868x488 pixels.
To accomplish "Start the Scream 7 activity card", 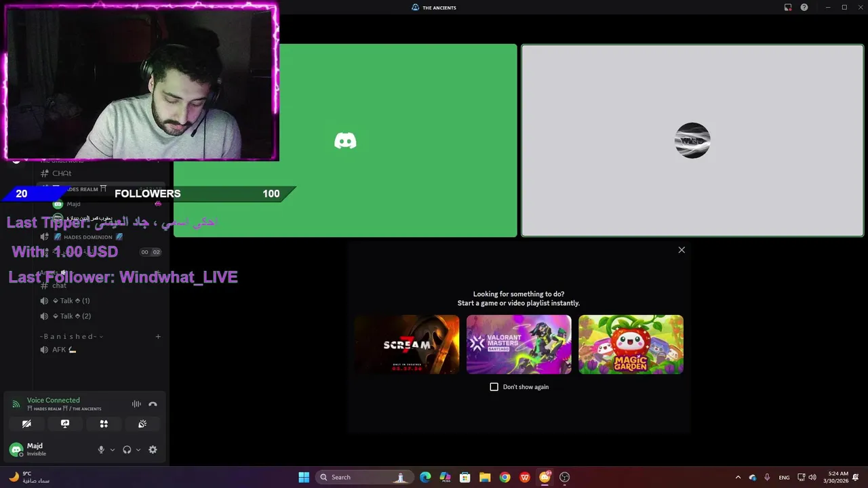I will pos(407,344).
